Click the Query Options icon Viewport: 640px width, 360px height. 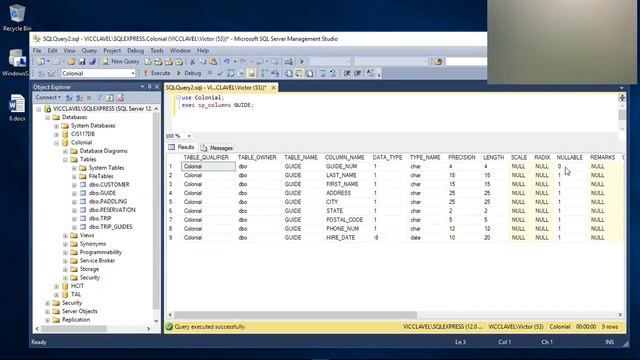tap(241, 73)
